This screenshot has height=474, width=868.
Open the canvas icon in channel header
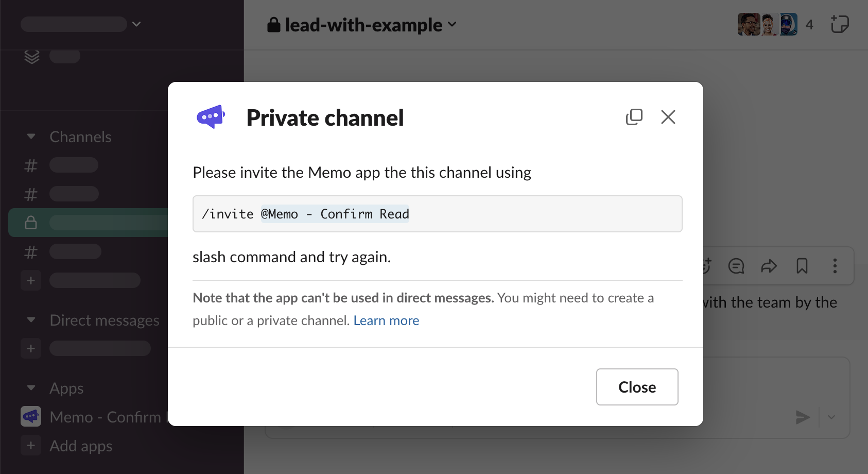[x=839, y=24]
